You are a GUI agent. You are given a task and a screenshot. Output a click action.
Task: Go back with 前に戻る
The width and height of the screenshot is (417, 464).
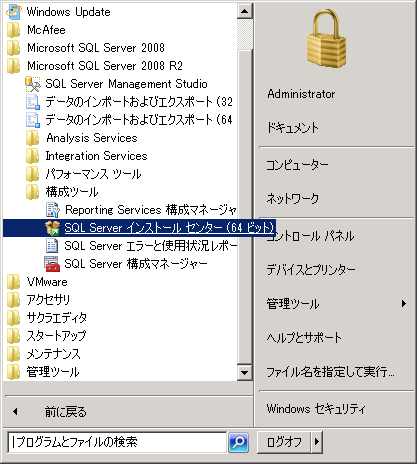66,412
